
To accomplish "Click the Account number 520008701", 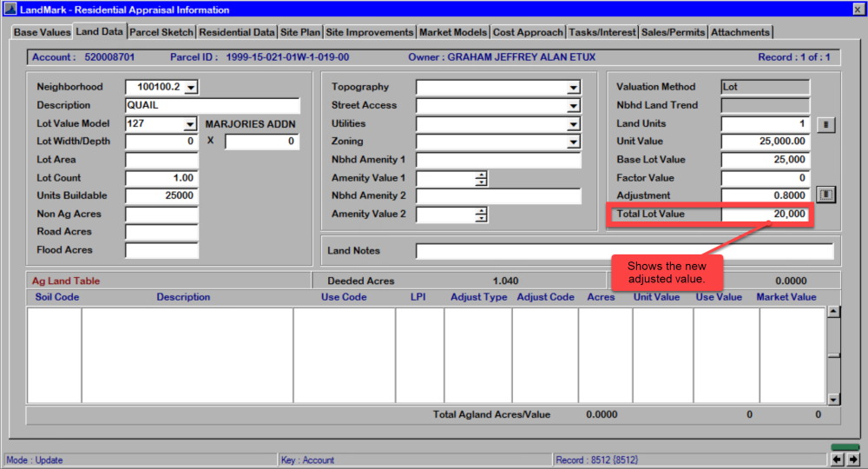I will 109,57.
